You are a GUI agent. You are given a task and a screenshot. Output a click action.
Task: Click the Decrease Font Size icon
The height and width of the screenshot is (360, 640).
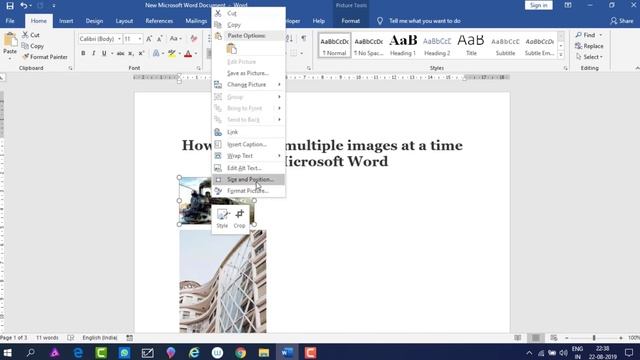pyautogui.click(x=160, y=39)
